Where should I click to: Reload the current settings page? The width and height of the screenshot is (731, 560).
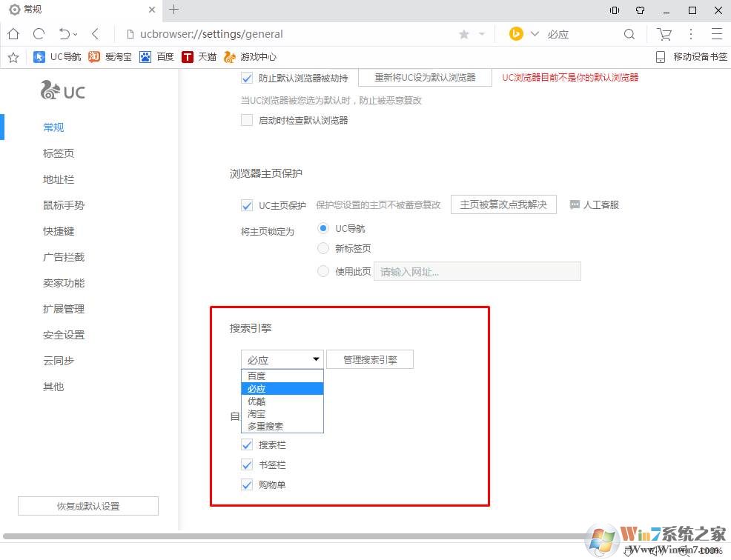point(39,33)
